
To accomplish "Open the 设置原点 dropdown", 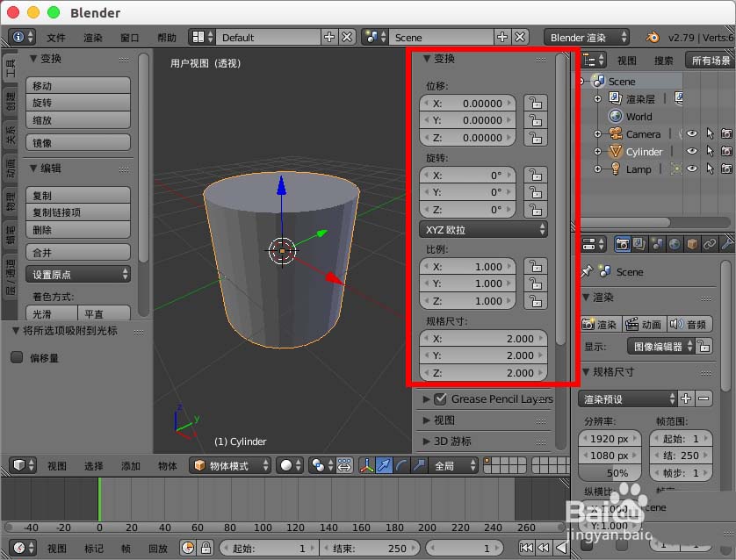I will coord(78,274).
